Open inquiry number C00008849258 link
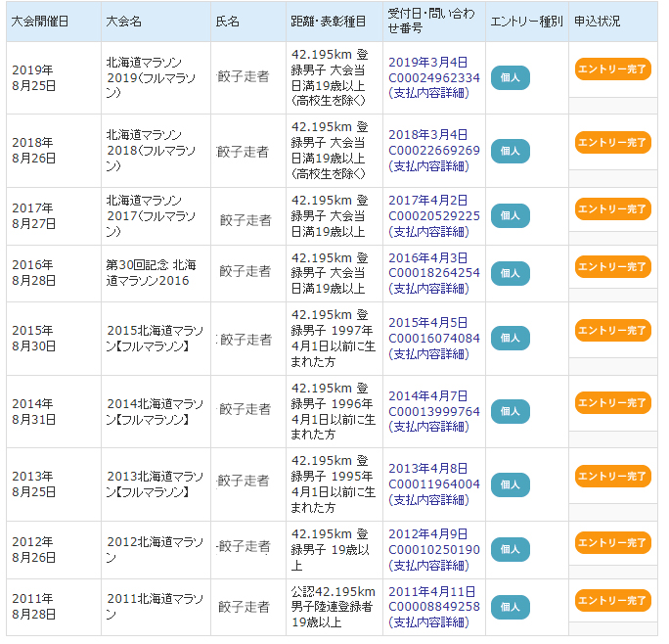The height and width of the screenshot is (644, 669). click(434, 607)
